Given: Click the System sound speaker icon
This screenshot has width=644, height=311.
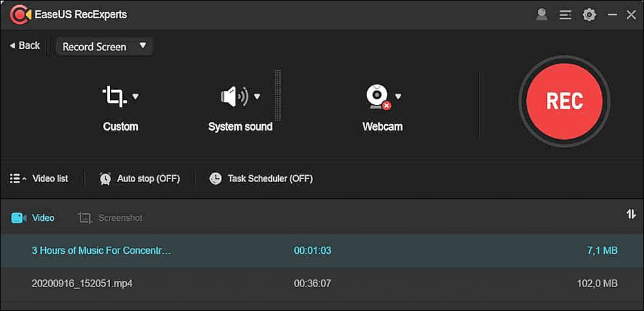Looking at the screenshot, I should pos(234,97).
